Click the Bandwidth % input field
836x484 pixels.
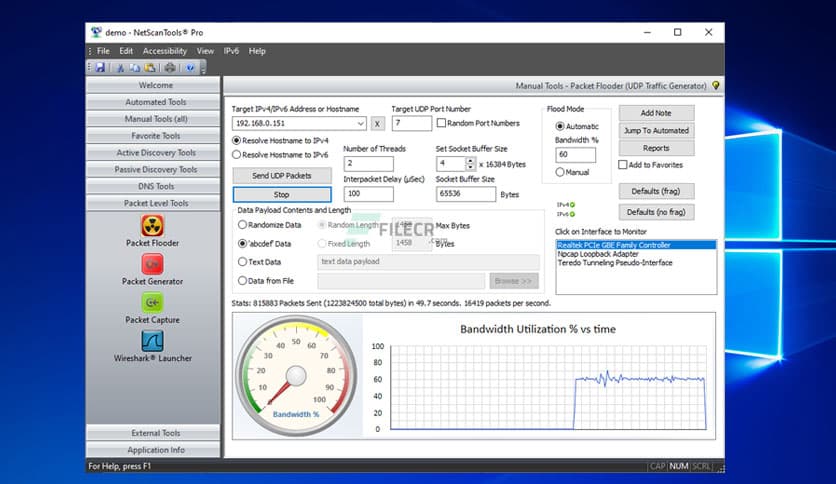click(x=575, y=155)
